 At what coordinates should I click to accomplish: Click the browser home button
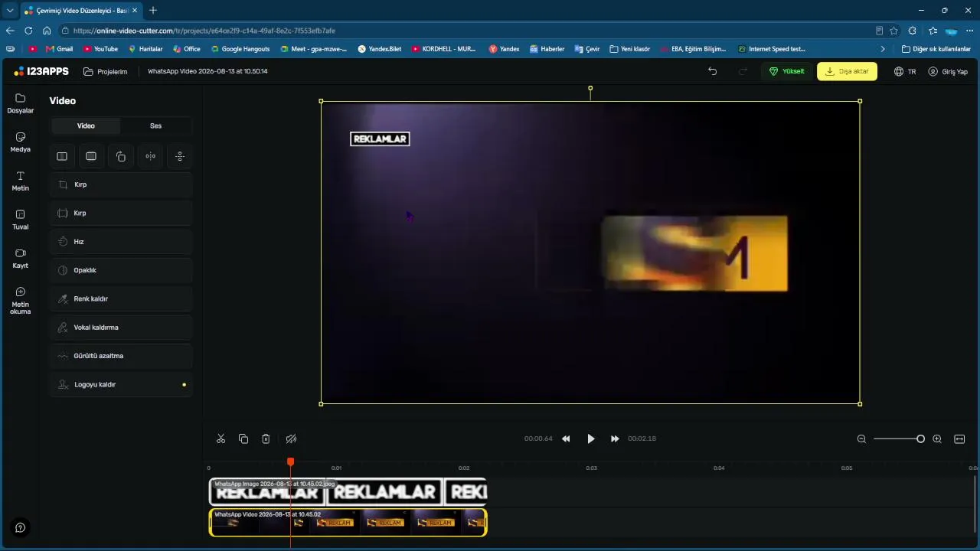point(47,31)
